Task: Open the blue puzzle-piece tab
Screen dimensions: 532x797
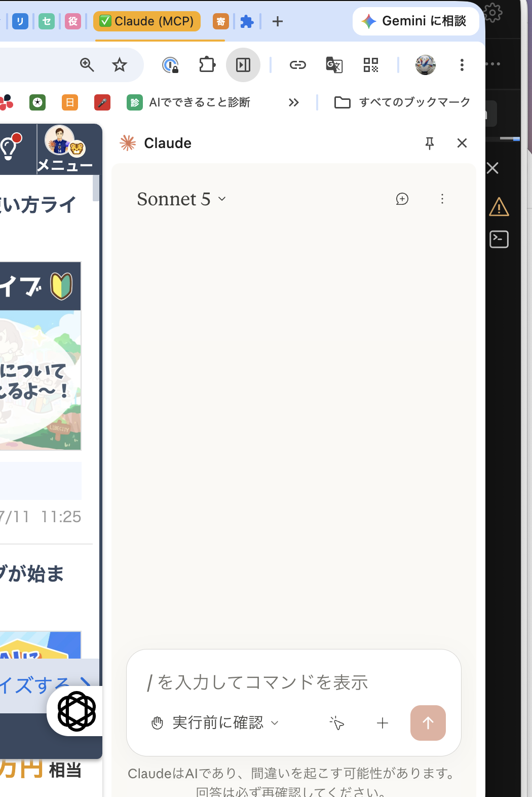Action: pyautogui.click(x=247, y=21)
